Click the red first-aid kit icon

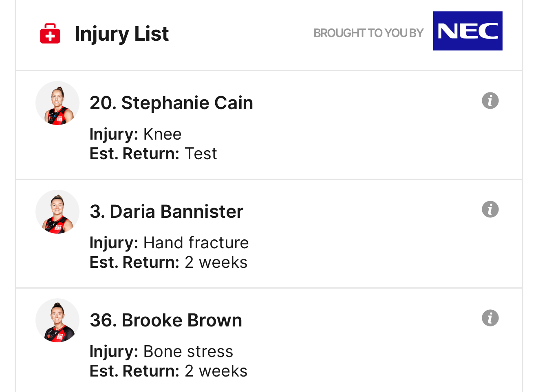coord(50,33)
